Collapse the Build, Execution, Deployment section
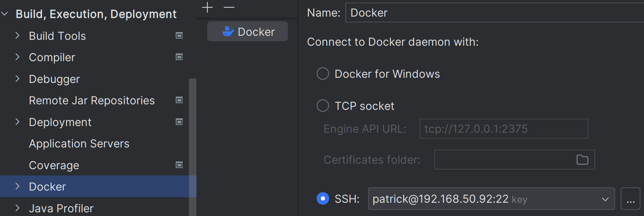The height and width of the screenshot is (216, 644). pyautogui.click(x=5, y=14)
